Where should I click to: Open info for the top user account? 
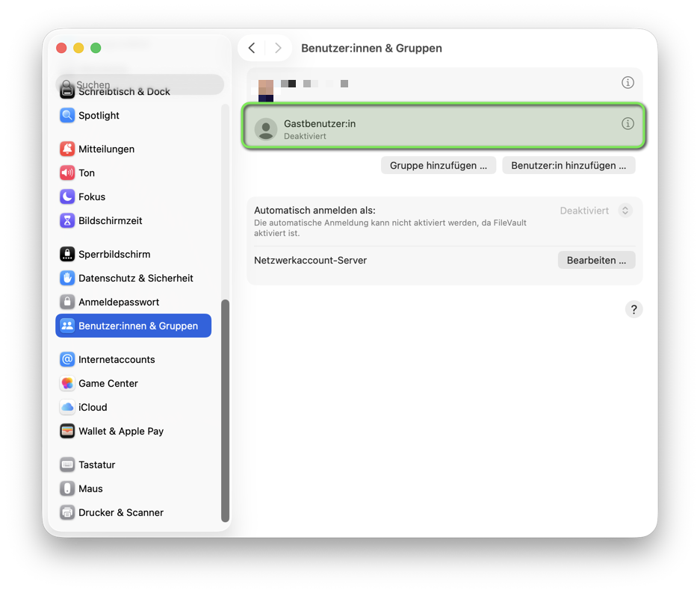(x=628, y=83)
